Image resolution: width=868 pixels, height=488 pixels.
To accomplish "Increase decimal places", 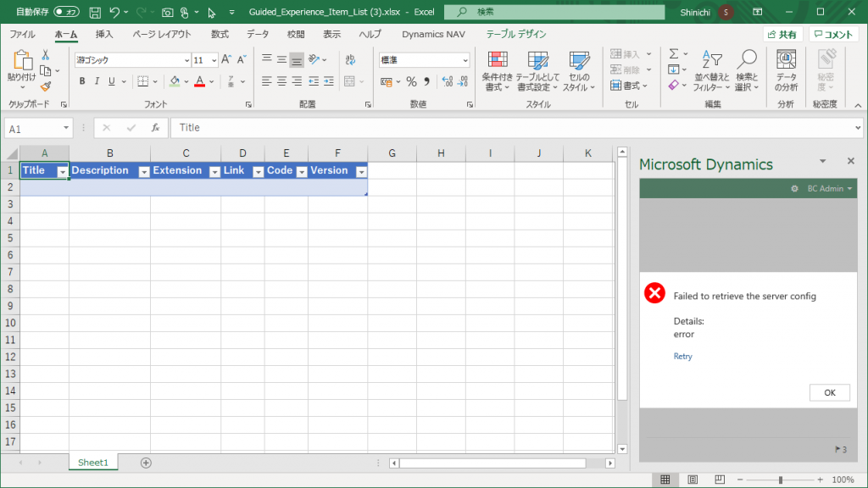I will pyautogui.click(x=448, y=82).
